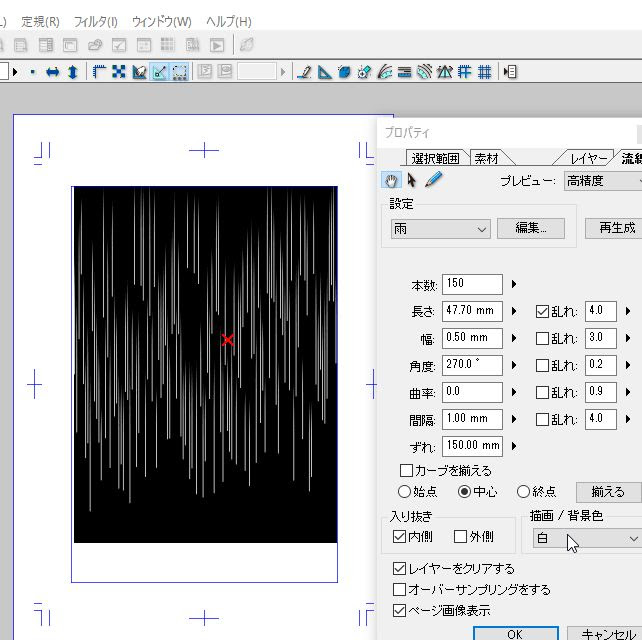The height and width of the screenshot is (640, 642).
Task: Open the 定規(R) menu
Action: point(41,22)
